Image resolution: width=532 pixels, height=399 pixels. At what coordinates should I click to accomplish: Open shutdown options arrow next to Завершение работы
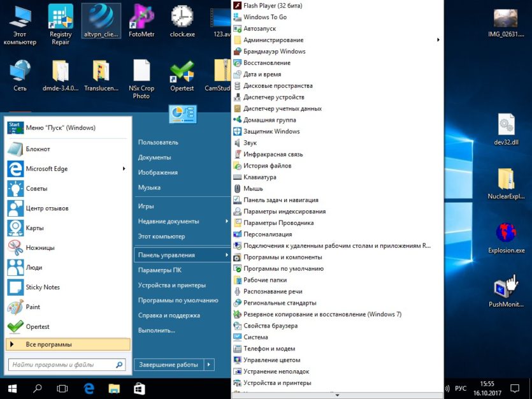click(209, 365)
